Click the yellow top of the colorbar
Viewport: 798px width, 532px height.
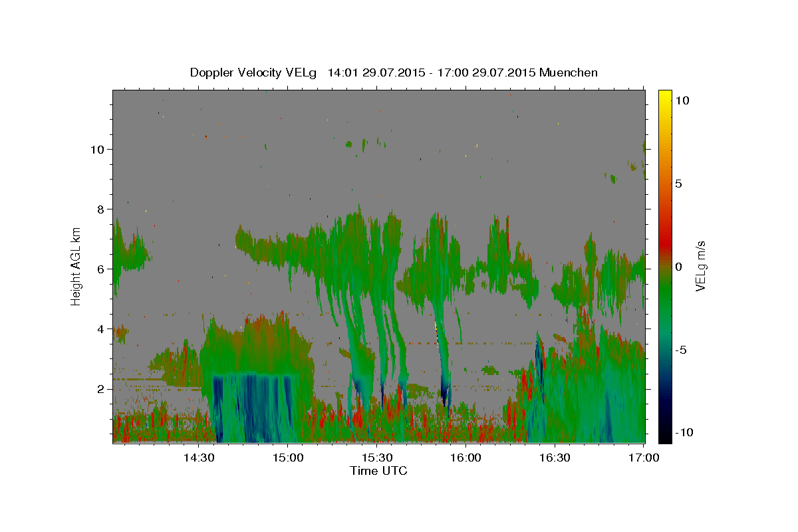click(x=664, y=96)
